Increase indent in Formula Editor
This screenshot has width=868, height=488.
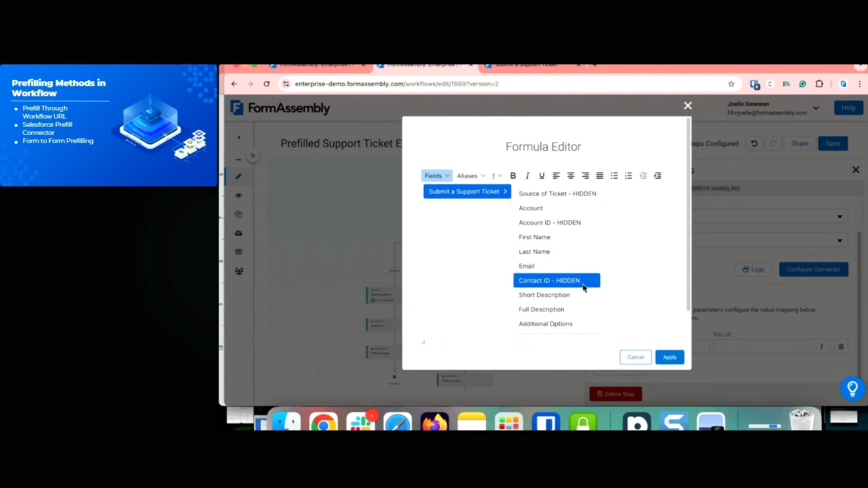[658, 176]
